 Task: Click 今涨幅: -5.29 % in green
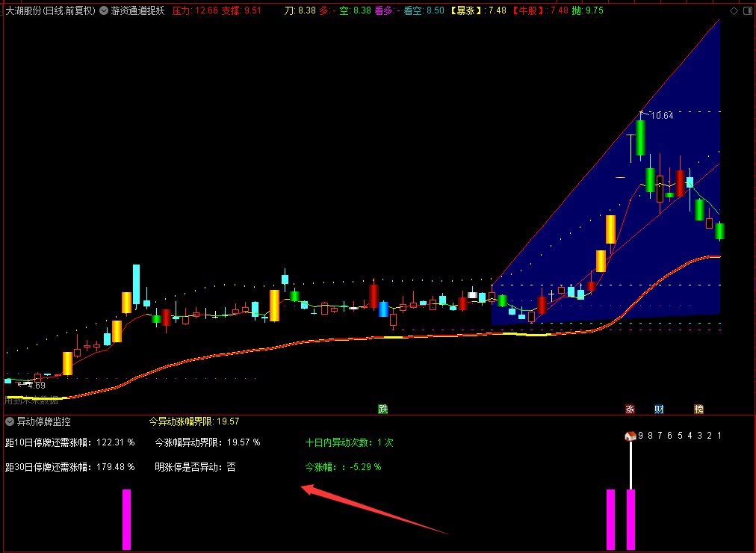coord(344,467)
